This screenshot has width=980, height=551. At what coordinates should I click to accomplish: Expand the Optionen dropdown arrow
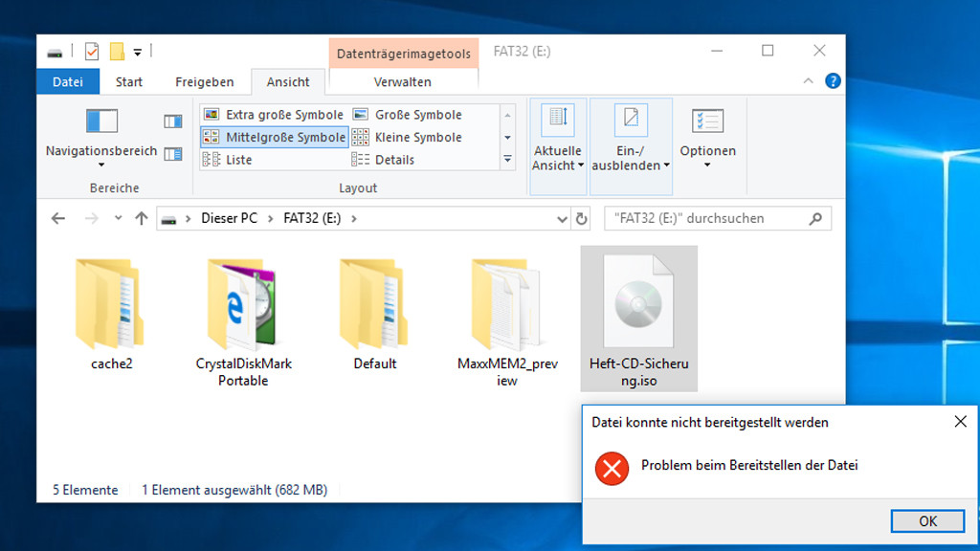[707, 165]
